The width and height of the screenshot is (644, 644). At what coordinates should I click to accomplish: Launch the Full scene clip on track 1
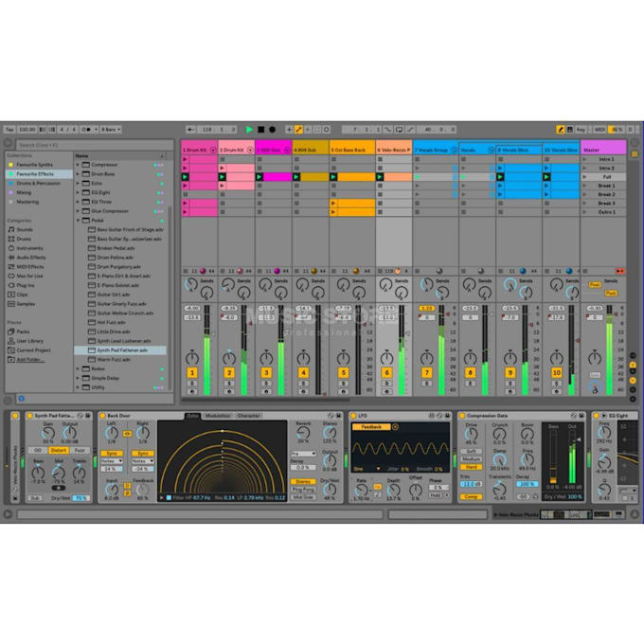point(186,176)
